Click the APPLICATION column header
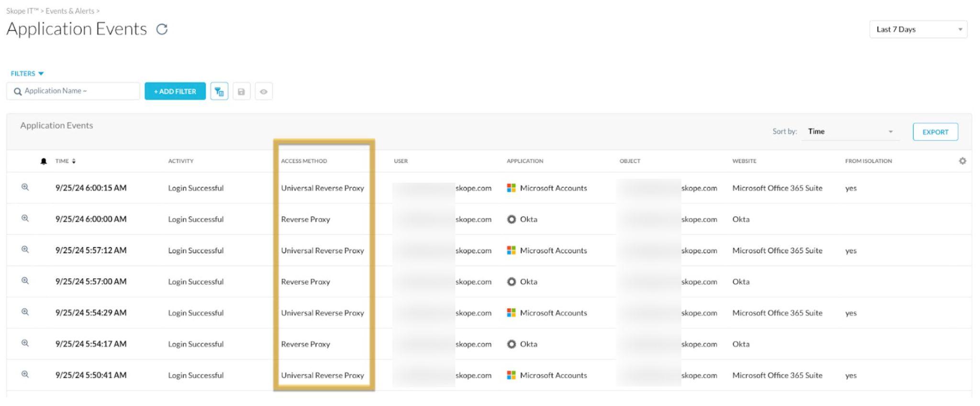Screen dimensions: 980x406 pyautogui.click(x=525, y=161)
